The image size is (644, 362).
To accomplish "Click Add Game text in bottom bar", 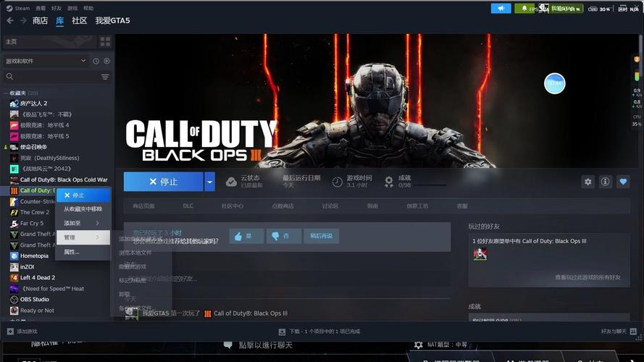I will click(x=27, y=331).
